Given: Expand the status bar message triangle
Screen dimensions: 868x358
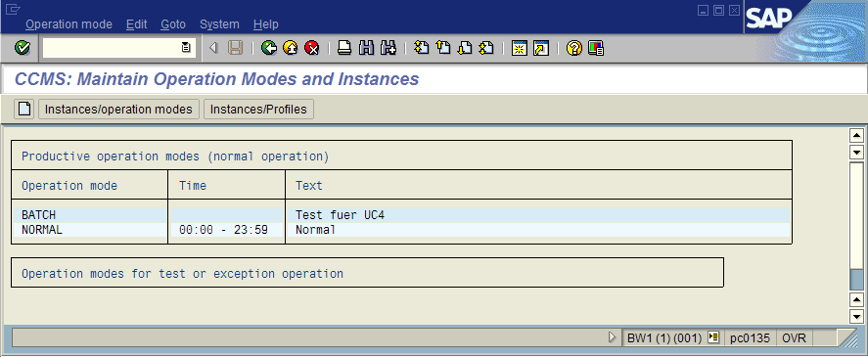Looking at the screenshot, I should tap(612, 337).
